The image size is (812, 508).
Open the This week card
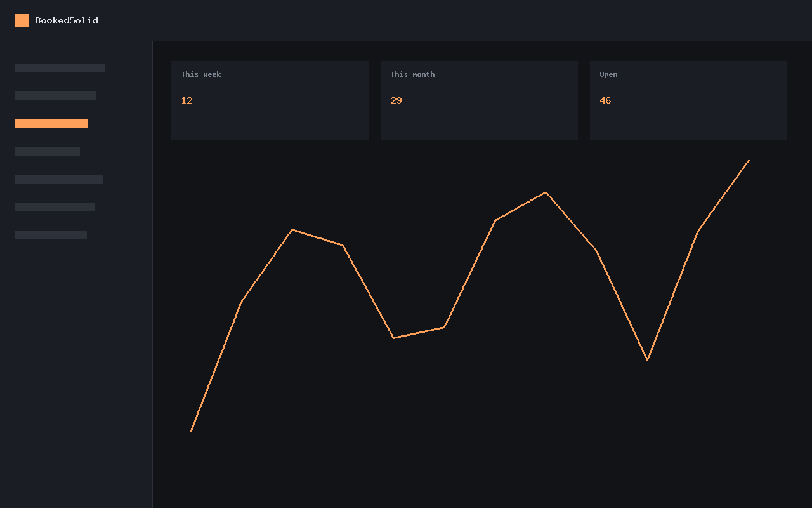coord(270,100)
